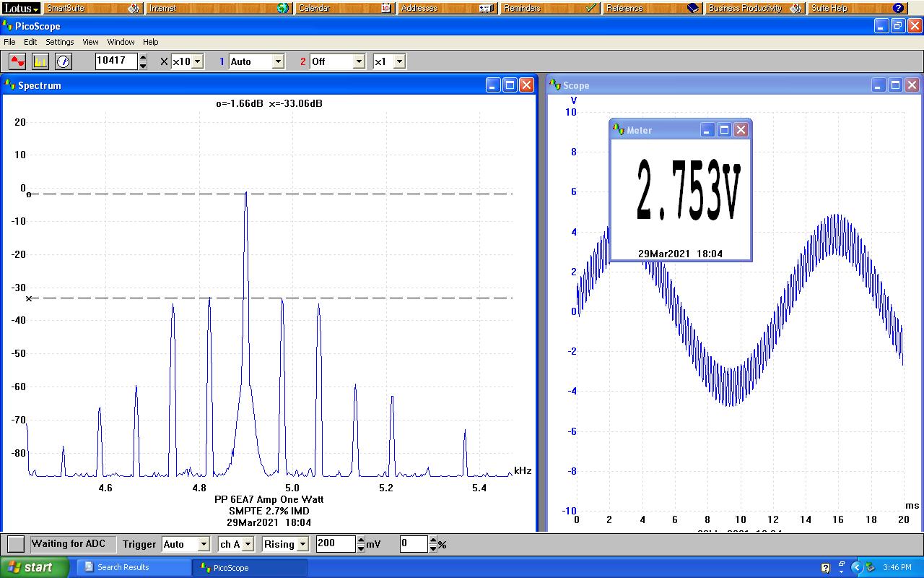Click the PP 6EA7 Amp One Watt note
The height and width of the screenshot is (578, 924).
coord(269,499)
